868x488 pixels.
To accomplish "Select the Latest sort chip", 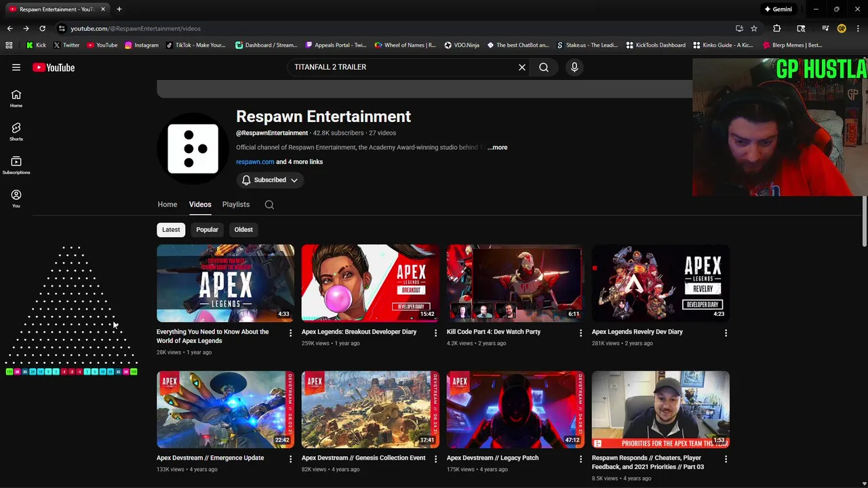I will click(x=171, y=229).
